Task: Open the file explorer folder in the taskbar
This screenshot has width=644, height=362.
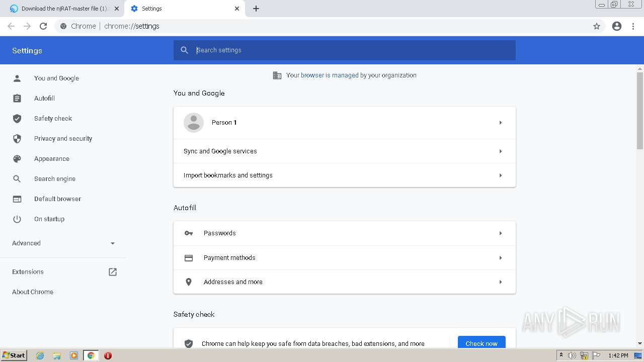Action: [x=57, y=355]
